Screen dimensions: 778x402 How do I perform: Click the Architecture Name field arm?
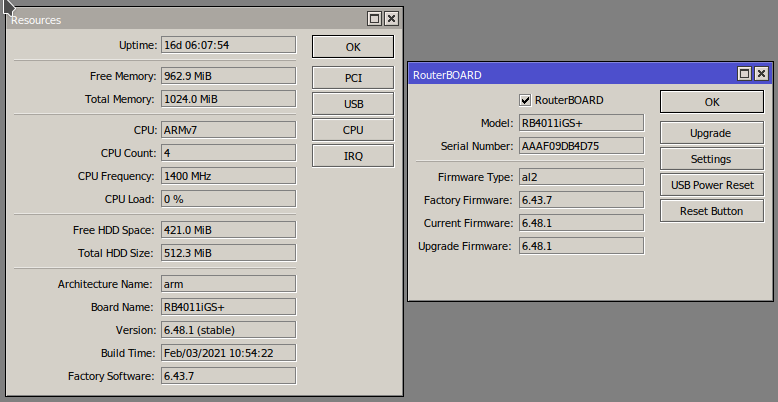[x=228, y=284]
